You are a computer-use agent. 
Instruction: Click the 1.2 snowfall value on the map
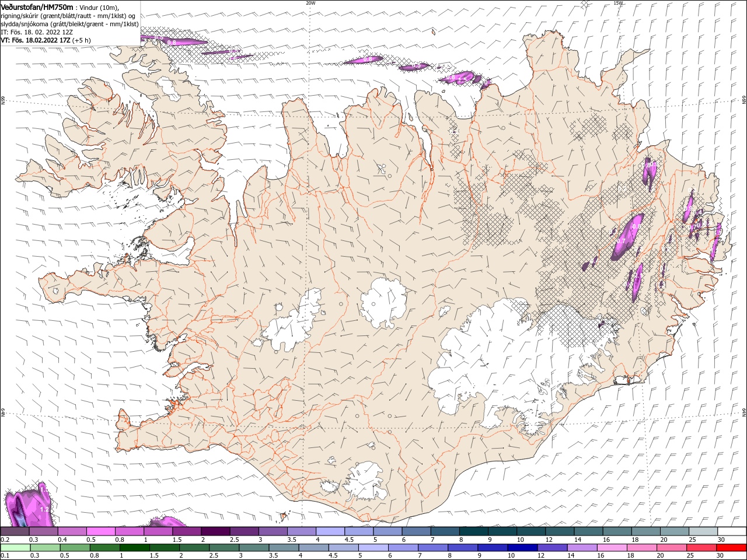pos(44,509)
